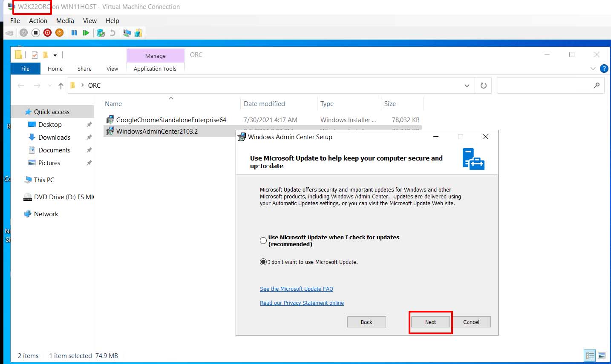This screenshot has height=364, width=611.
Task: Shut down the VM using the red power icon
Action: click(48, 33)
